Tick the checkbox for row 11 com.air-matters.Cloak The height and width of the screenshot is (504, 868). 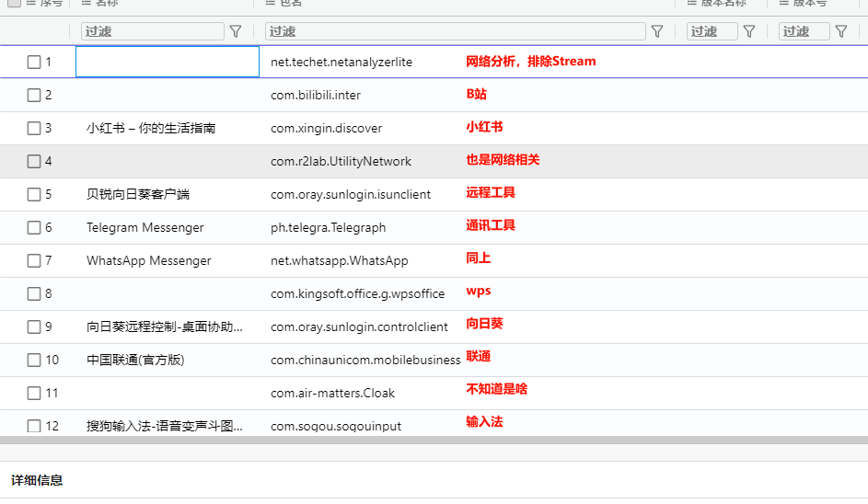coord(34,394)
